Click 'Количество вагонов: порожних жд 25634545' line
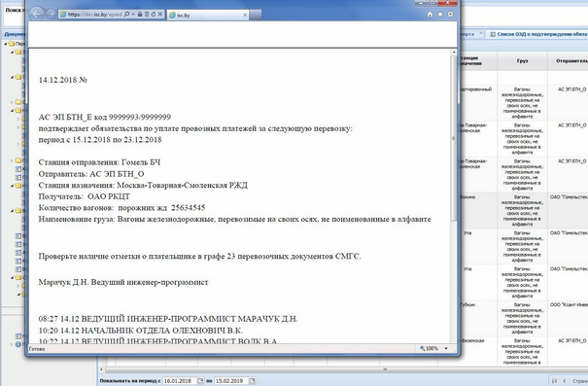The height and width of the screenshot is (386, 588). click(x=121, y=208)
